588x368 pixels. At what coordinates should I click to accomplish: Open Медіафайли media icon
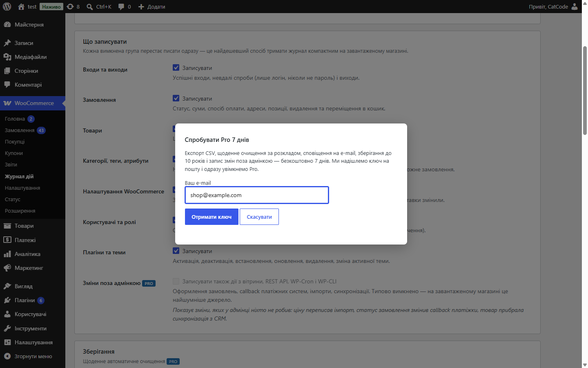pyautogui.click(x=7, y=57)
